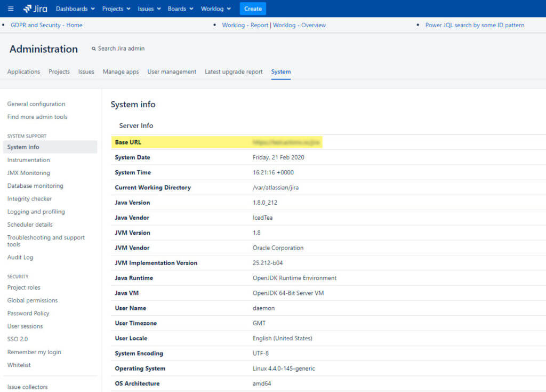The width and height of the screenshot is (546, 392).
Task: Click the JVM Vendor value 'Oracle Corporation'
Action: [278, 248]
